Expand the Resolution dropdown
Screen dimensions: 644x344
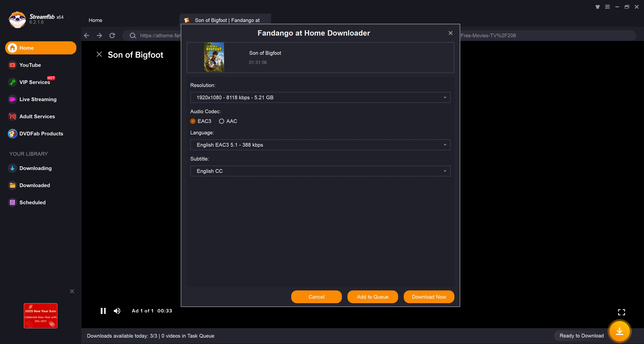(x=320, y=97)
